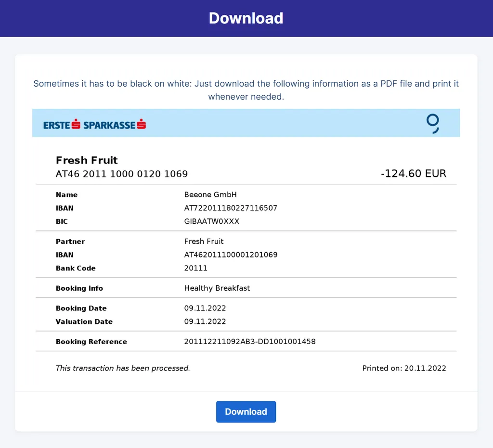Click the George circle logo icon
This screenshot has width=493, height=448.
[433, 124]
